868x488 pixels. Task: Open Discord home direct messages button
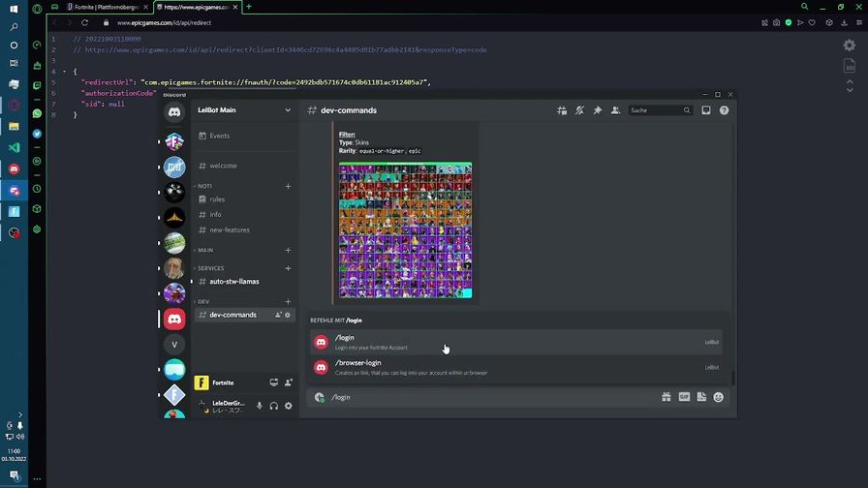tap(174, 111)
